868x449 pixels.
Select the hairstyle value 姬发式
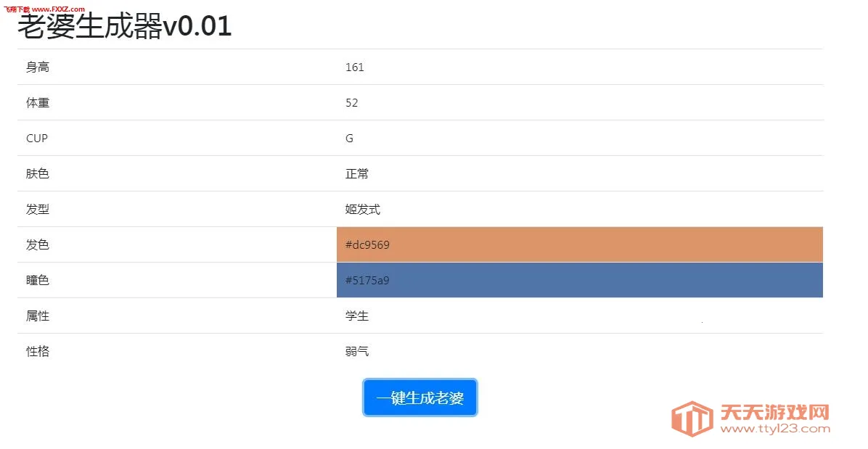[x=364, y=209]
